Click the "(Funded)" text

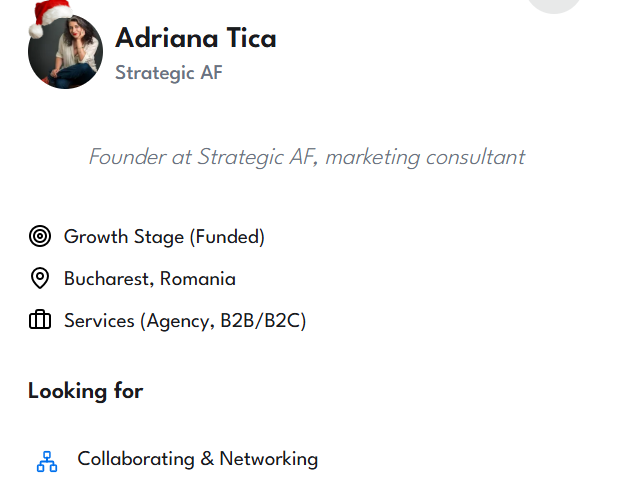(x=227, y=237)
